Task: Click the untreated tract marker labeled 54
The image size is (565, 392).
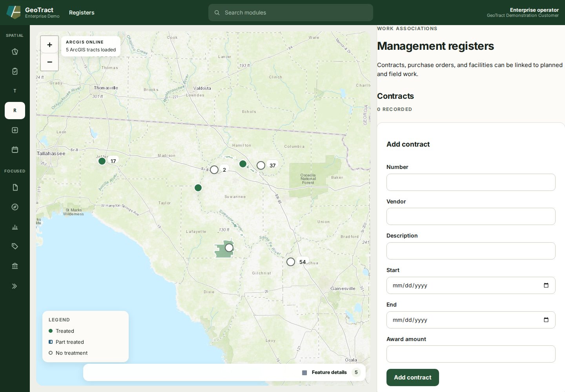Action: click(291, 262)
